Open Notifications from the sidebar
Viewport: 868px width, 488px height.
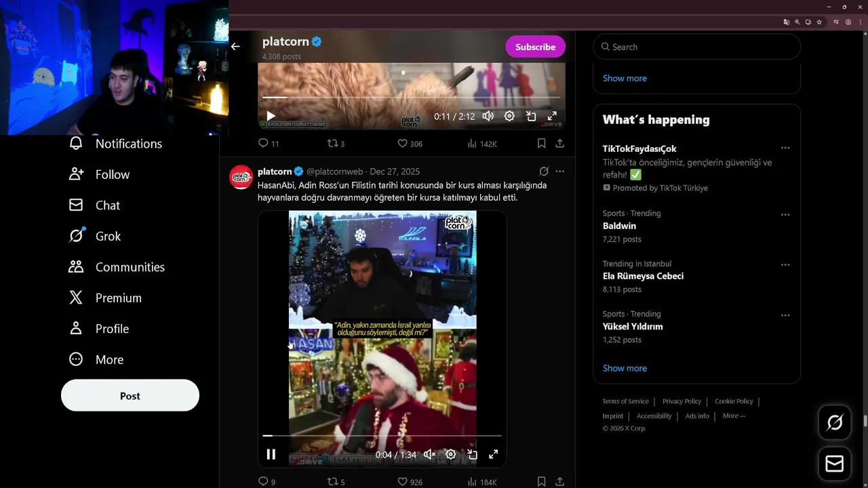[115, 144]
